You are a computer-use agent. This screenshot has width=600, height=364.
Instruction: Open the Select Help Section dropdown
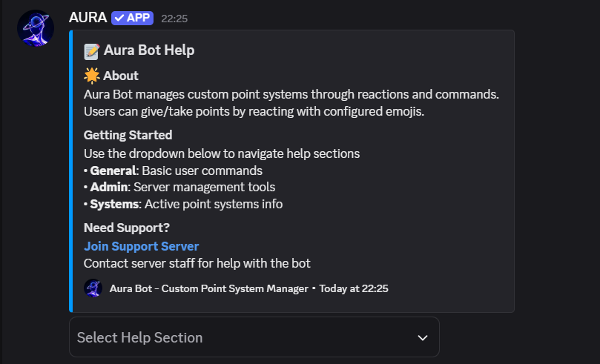(x=254, y=337)
